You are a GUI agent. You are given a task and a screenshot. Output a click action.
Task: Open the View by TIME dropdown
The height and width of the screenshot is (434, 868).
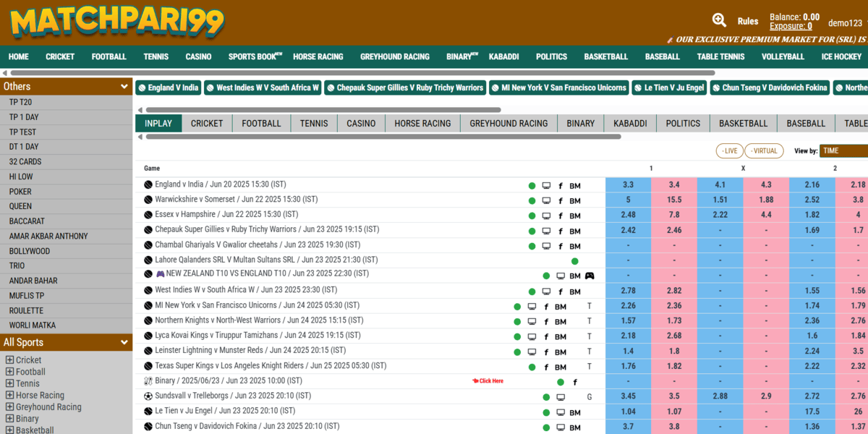tap(843, 150)
